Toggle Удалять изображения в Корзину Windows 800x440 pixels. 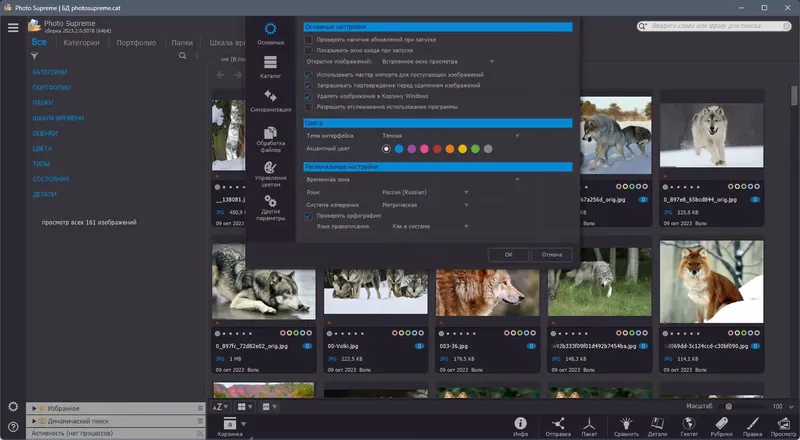308,96
